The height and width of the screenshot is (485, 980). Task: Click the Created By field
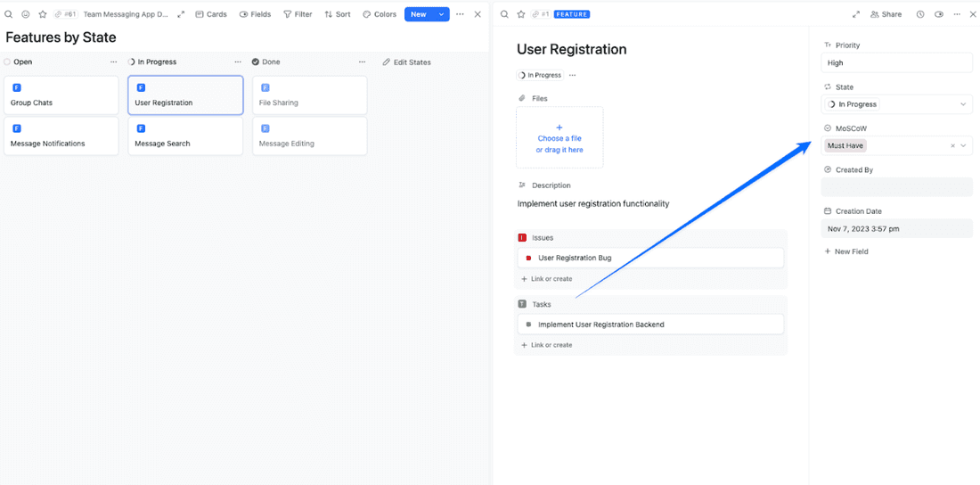pos(897,186)
